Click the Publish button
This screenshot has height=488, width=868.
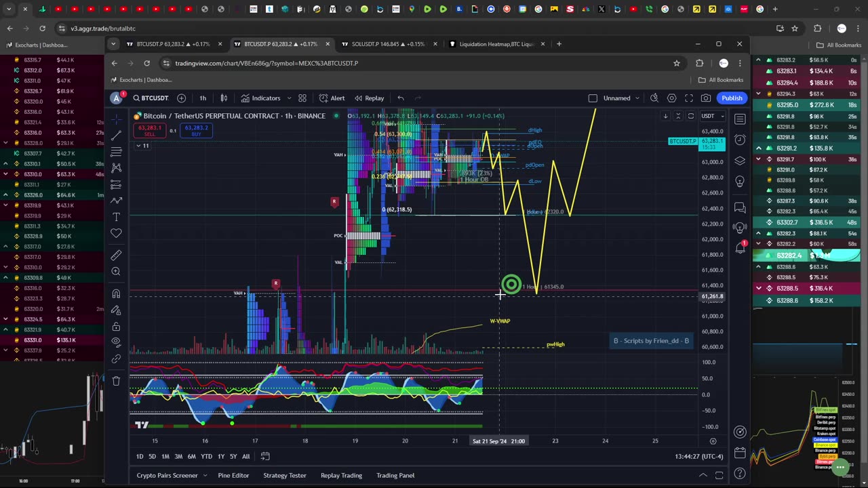[732, 98]
